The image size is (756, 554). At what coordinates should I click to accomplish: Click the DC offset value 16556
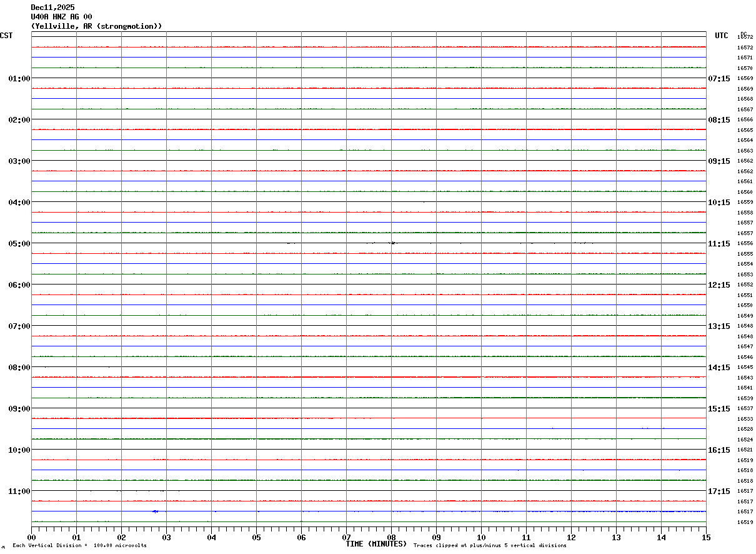point(745,243)
